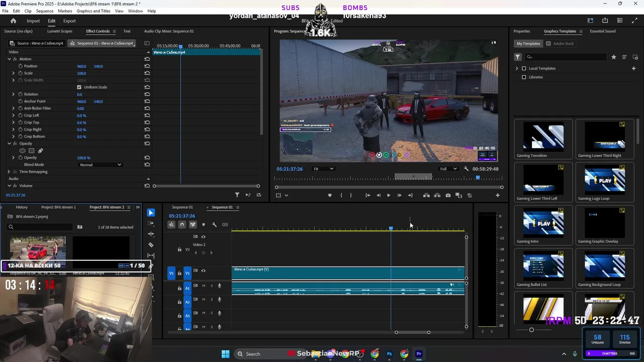
Task: Toggle timeline snapping magnet
Action: coord(182,225)
